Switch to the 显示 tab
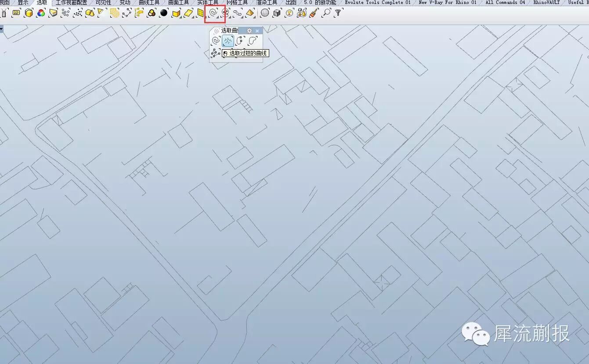This screenshot has height=364, width=589. tap(23, 3)
